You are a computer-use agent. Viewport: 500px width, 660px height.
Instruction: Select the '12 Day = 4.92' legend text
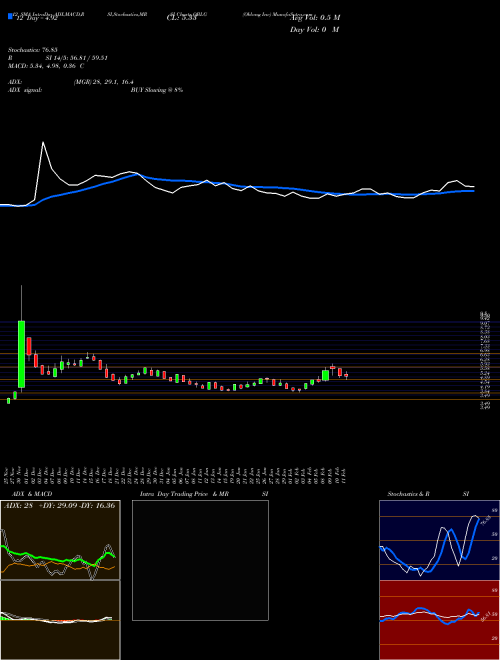point(36,18)
